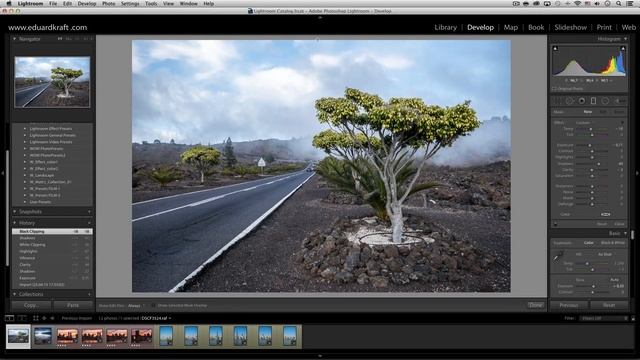Open the Effect Custom preset dropdown
Screen dimensions: 640x360
click(x=584, y=122)
